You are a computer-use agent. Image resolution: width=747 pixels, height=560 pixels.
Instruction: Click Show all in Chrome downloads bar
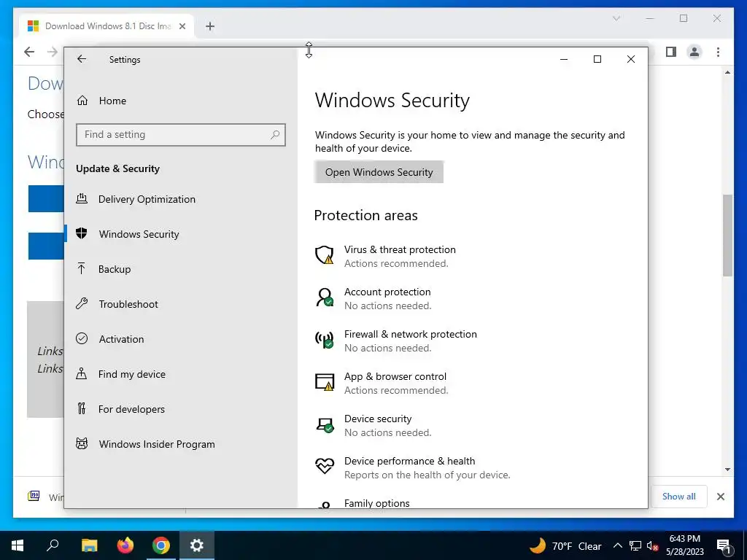click(679, 496)
